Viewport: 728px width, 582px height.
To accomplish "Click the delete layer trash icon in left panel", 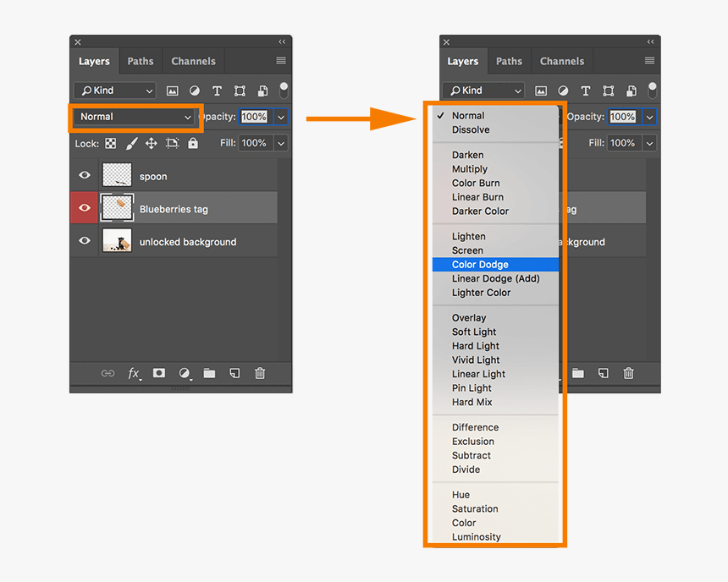I will click(x=260, y=373).
